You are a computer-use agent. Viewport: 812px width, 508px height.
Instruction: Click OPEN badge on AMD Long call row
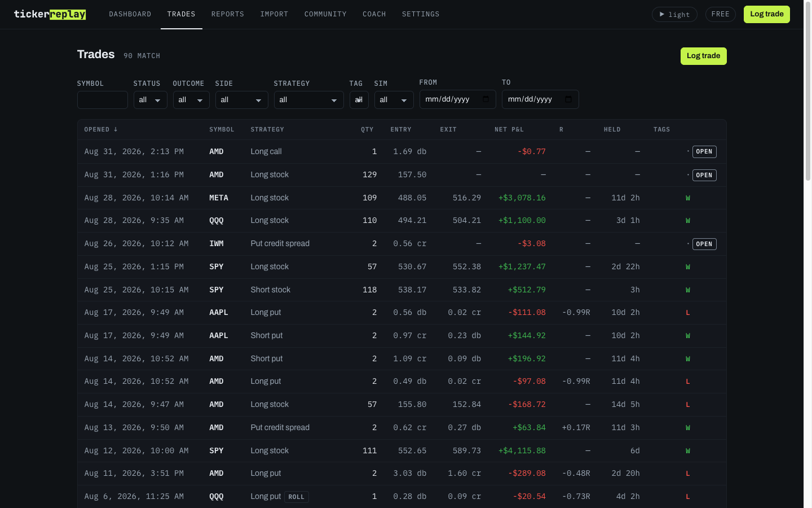(704, 152)
